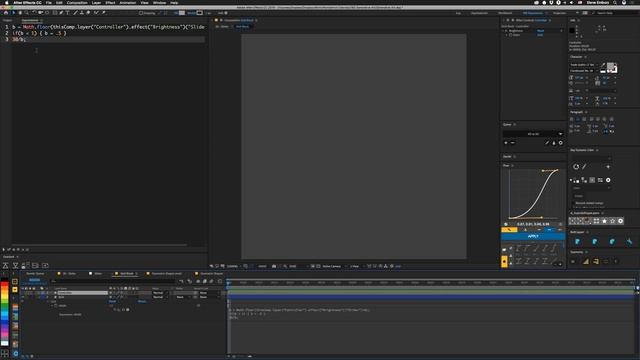Open Parent dropdown for Controller layer
The image size is (640, 360).
coord(208,293)
